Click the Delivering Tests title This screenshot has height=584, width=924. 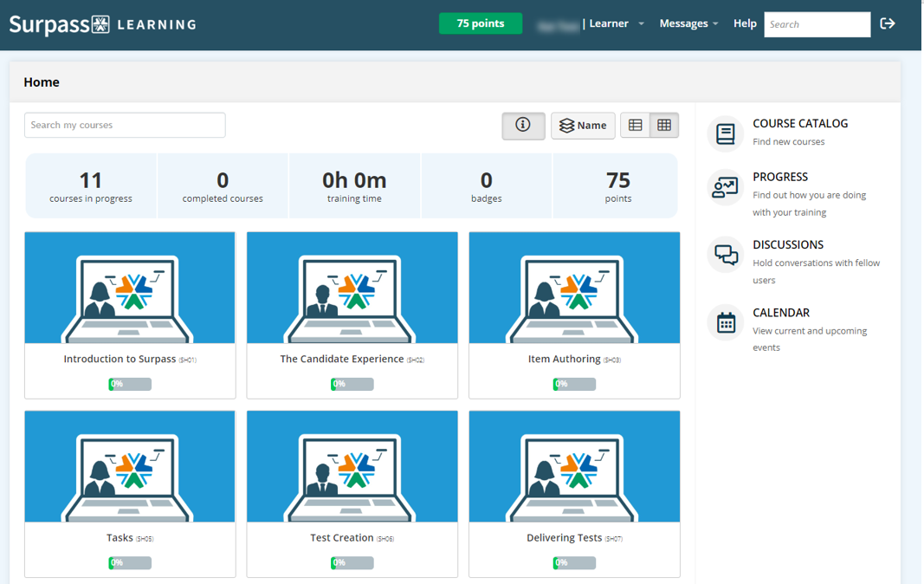pos(564,537)
